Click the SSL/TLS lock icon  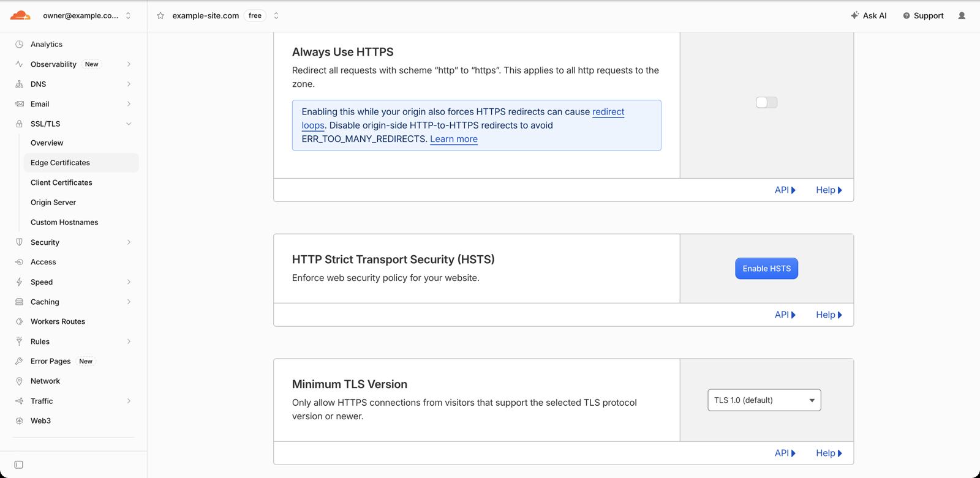(x=20, y=124)
